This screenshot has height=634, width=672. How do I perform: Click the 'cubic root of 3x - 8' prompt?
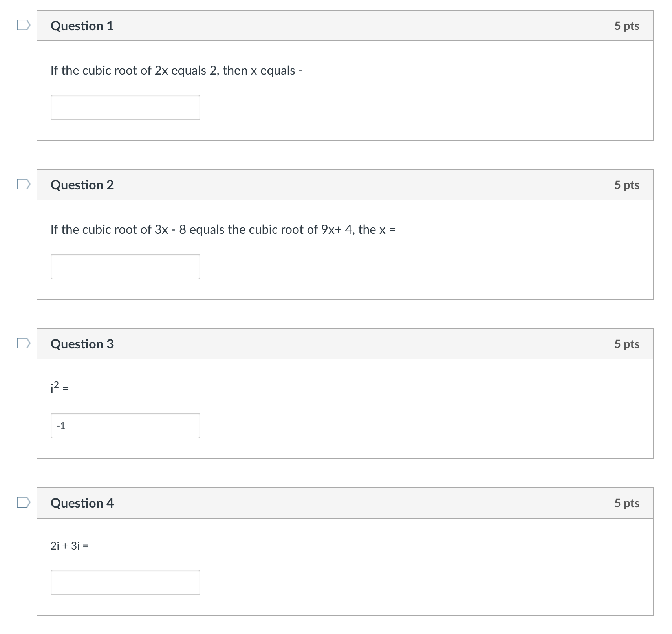click(223, 230)
